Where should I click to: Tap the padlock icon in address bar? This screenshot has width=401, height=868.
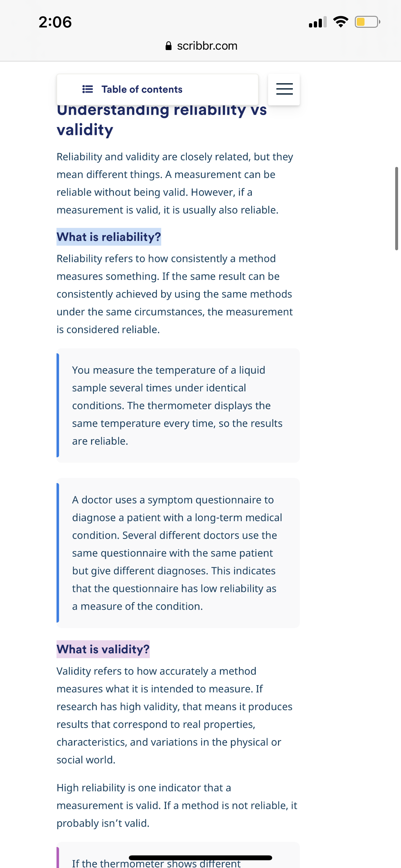[x=169, y=46]
